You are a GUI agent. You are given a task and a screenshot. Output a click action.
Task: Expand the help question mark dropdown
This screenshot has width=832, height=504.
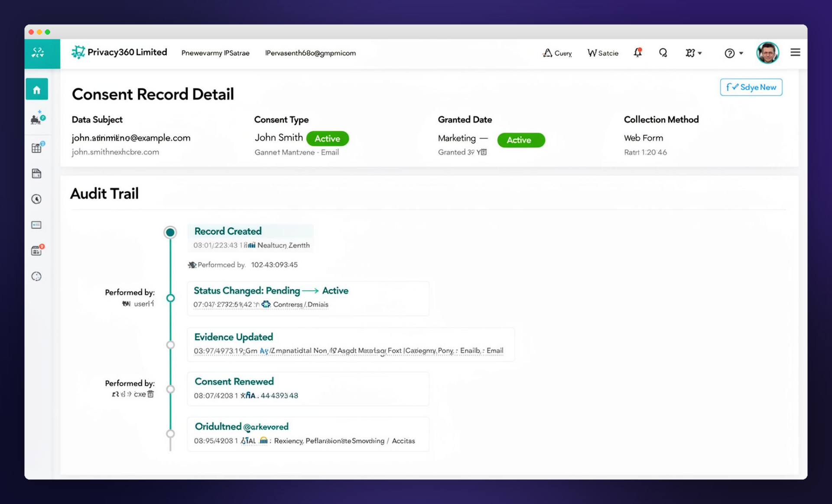[x=734, y=53]
